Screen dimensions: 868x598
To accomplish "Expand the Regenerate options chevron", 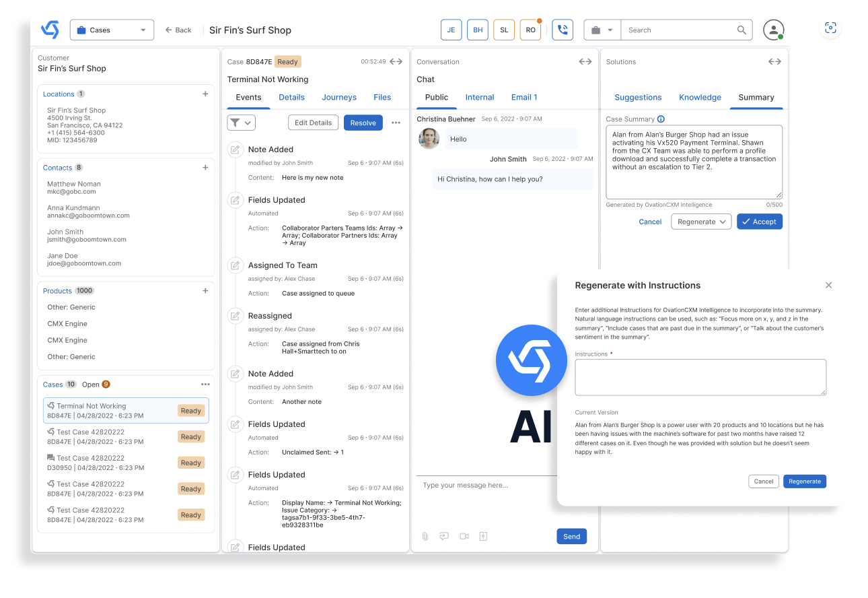I will (724, 222).
